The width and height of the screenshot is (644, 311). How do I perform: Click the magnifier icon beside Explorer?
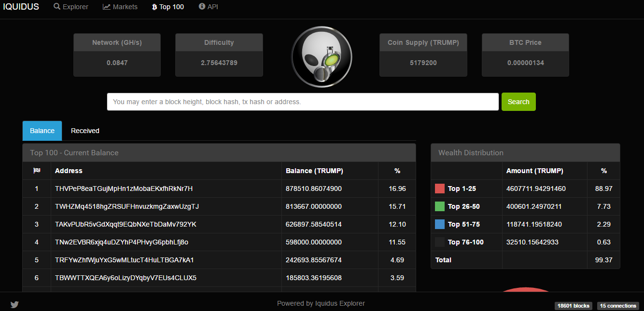(57, 7)
